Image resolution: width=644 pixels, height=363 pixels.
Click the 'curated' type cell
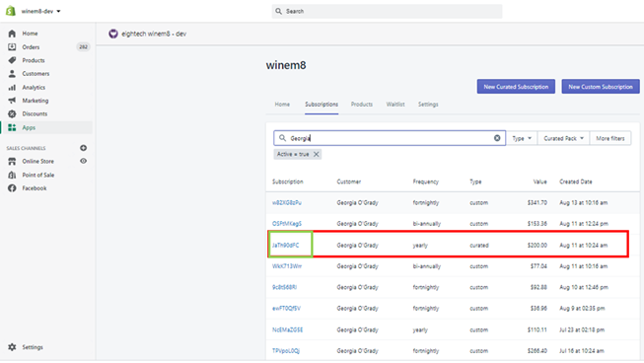[479, 246]
